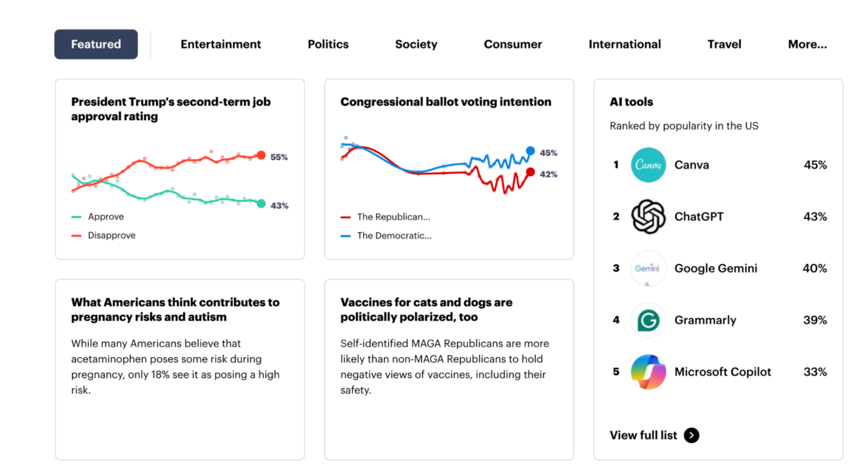The width and height of the screenshot is (868, 470).
Task: Switch to the Entertainment tab
Action: point(221,44)
